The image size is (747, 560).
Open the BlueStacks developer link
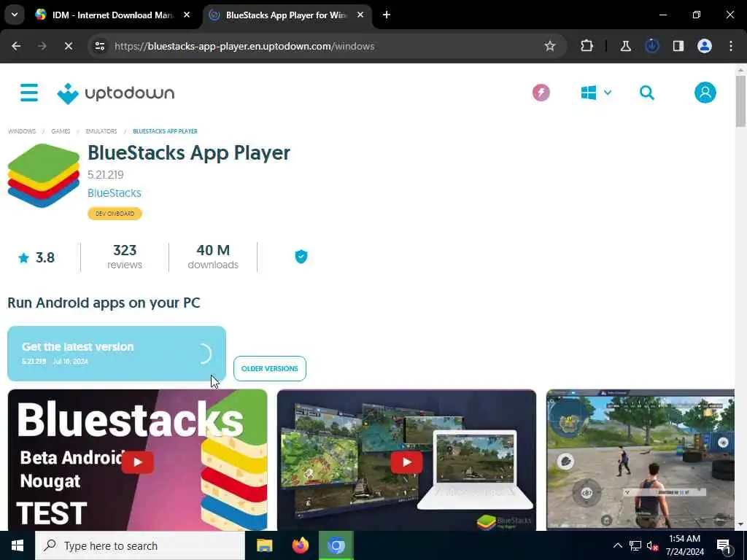[115, 192]
